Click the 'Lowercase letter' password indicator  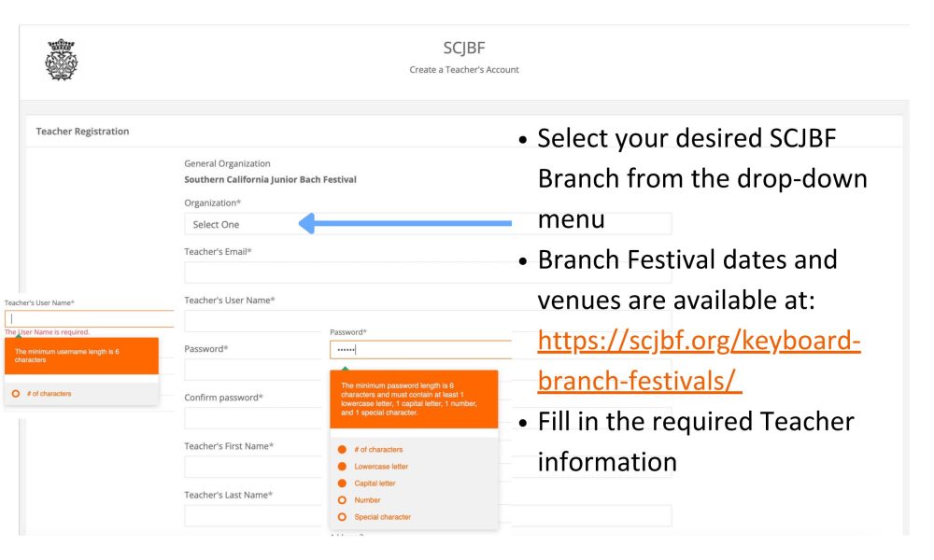point(343,467)
